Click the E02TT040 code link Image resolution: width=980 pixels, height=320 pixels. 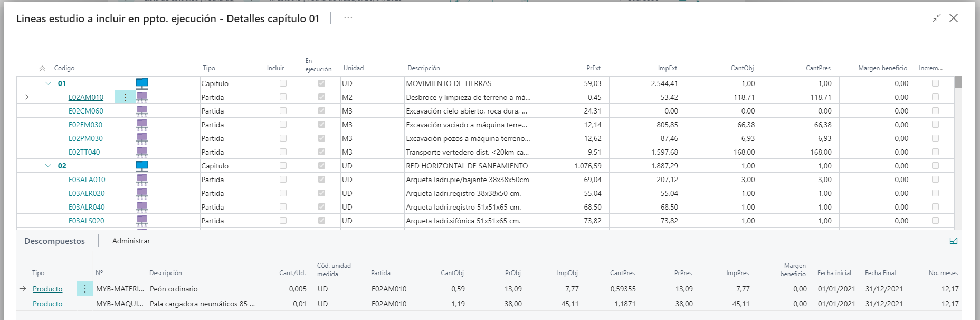pos(84,152)
